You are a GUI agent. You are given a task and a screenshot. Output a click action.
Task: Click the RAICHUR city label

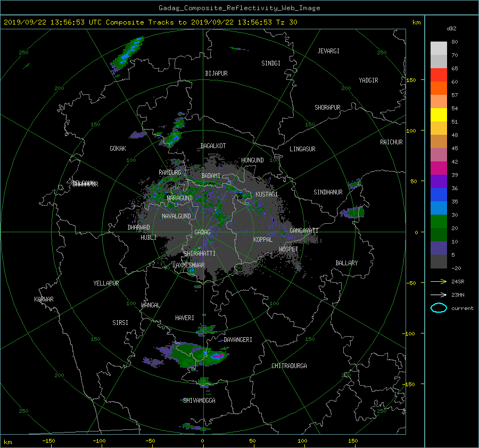click(391, 142)
